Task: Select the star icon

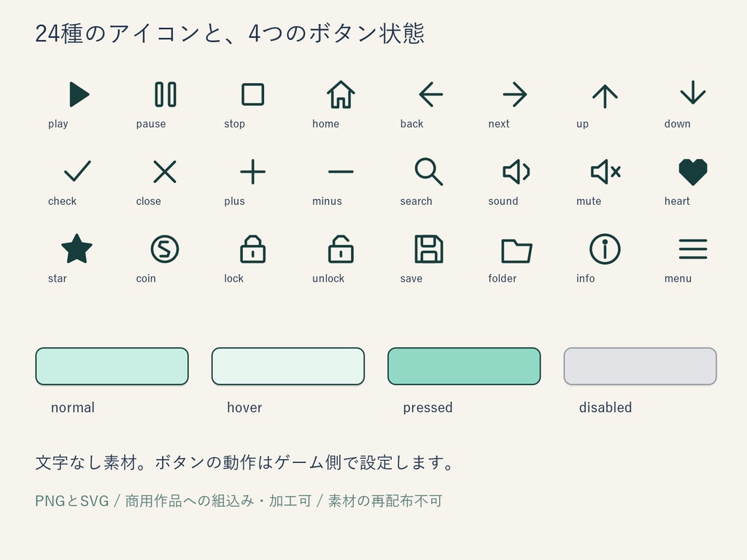Action: (x=77, y=249)
